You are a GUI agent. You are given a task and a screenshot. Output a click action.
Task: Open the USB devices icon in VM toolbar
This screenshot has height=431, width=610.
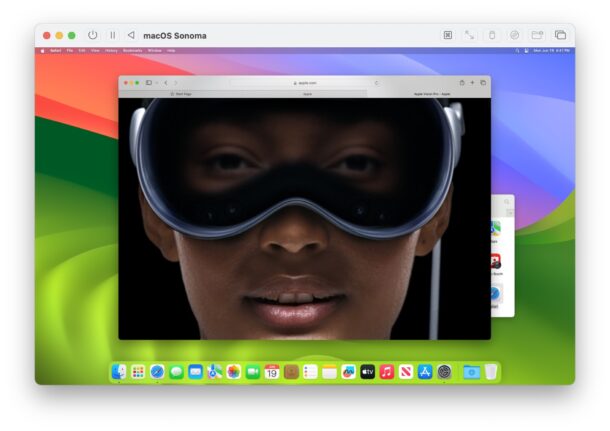[491, 35]
